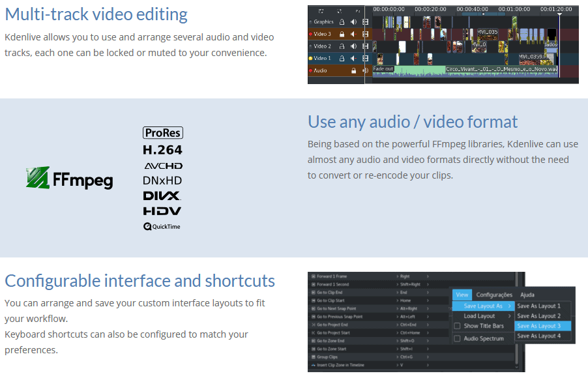Expand the Load Layout submenu
Image resolution: width=588 pixels, height=380 pixels.
(x=484, y=316)
